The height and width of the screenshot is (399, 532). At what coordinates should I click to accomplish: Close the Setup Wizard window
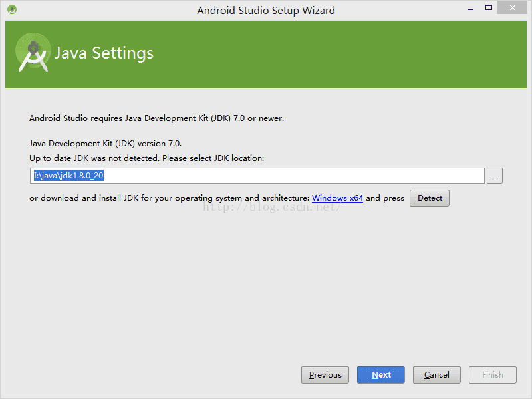tap(512, 7)
